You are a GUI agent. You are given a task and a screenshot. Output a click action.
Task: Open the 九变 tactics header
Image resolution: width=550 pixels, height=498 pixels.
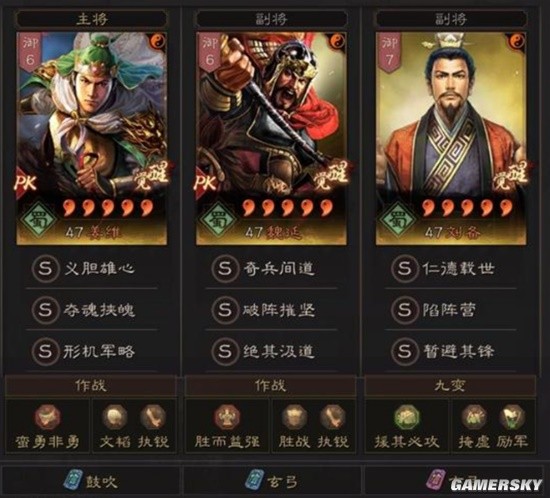pos(450,386)
